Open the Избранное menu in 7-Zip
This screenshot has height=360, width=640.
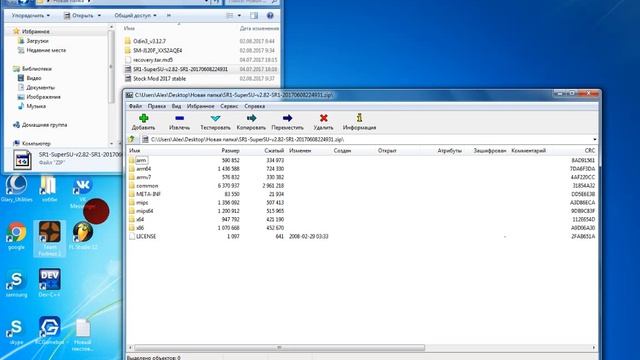(200, 106)
